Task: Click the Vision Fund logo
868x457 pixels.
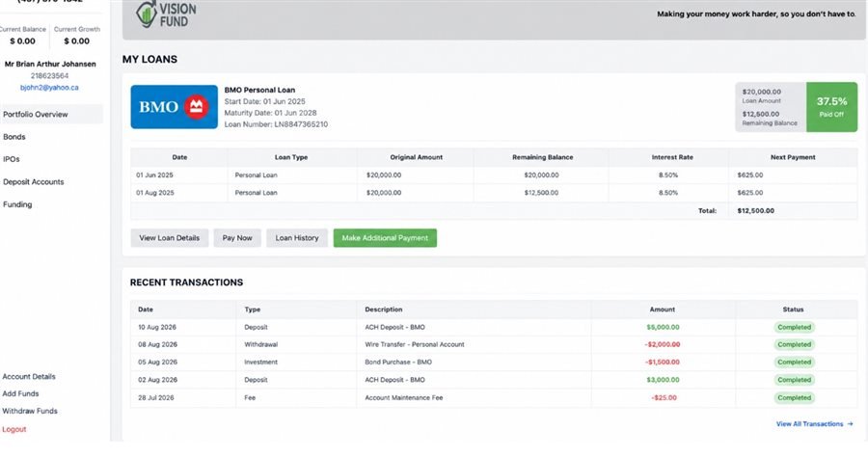Action: pos(166,13)
